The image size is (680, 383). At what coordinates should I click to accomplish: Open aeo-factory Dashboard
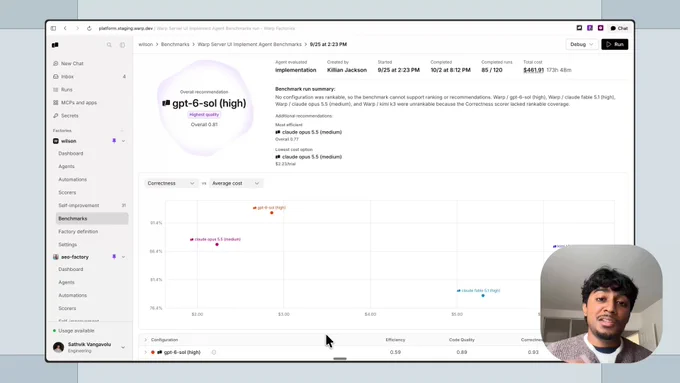pyautogui.click(x=71, y=269)
